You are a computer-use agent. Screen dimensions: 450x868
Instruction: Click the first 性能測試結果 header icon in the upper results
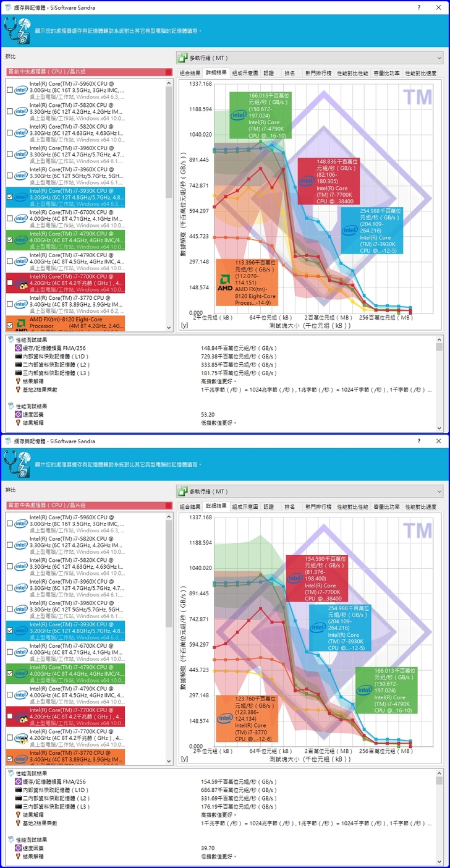click(x=11, y=339)
